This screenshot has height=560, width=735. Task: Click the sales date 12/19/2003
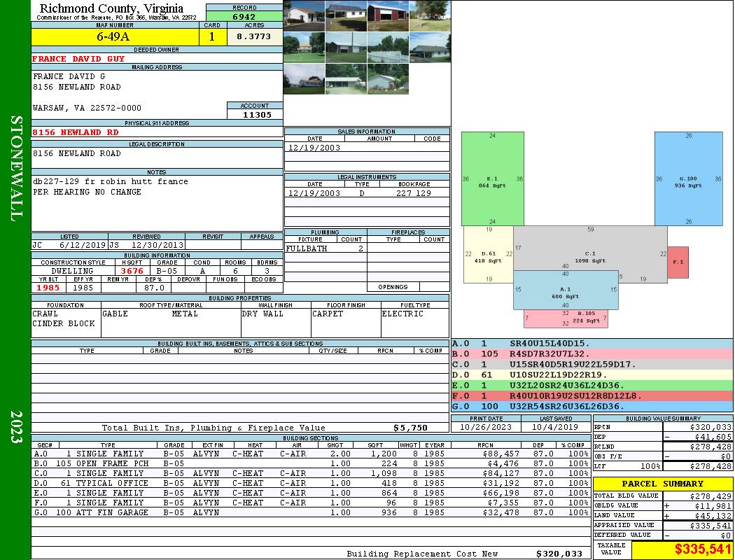(314, 148)
